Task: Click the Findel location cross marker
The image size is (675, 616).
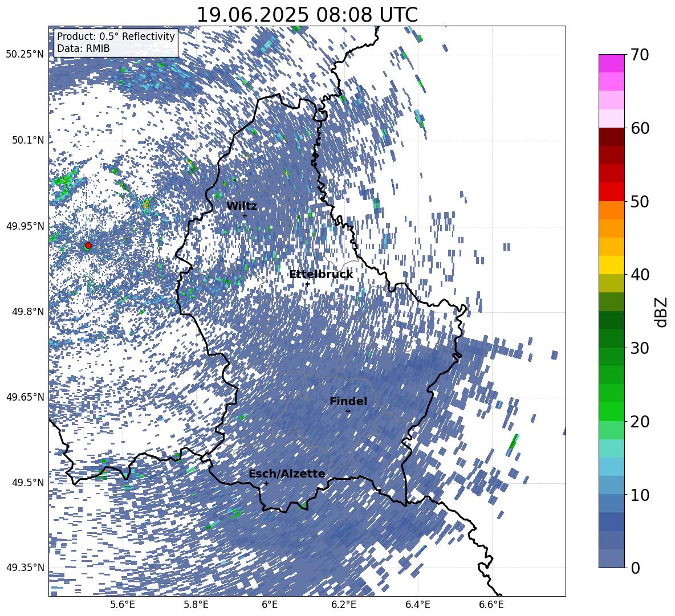Action: [348, 411]
